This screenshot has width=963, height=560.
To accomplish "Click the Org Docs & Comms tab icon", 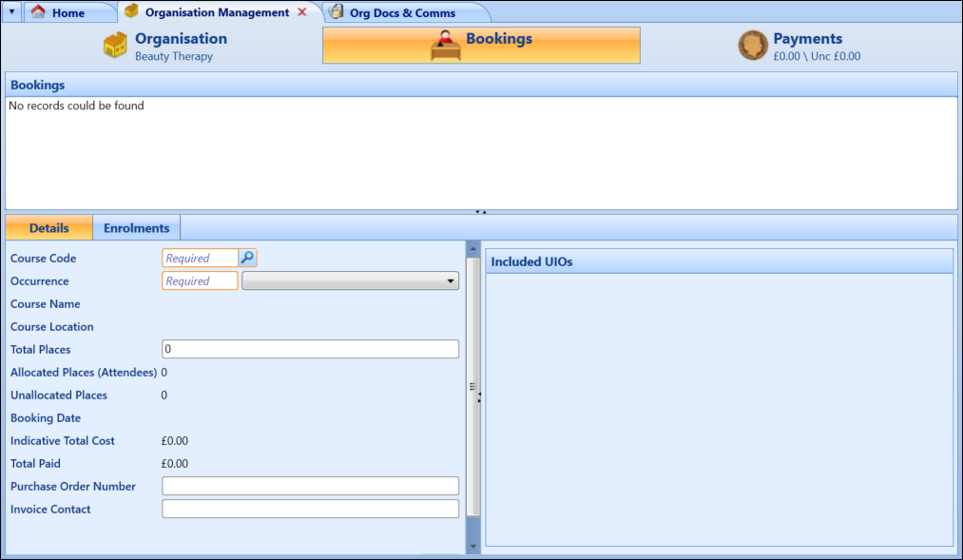I will click(337, 12).
